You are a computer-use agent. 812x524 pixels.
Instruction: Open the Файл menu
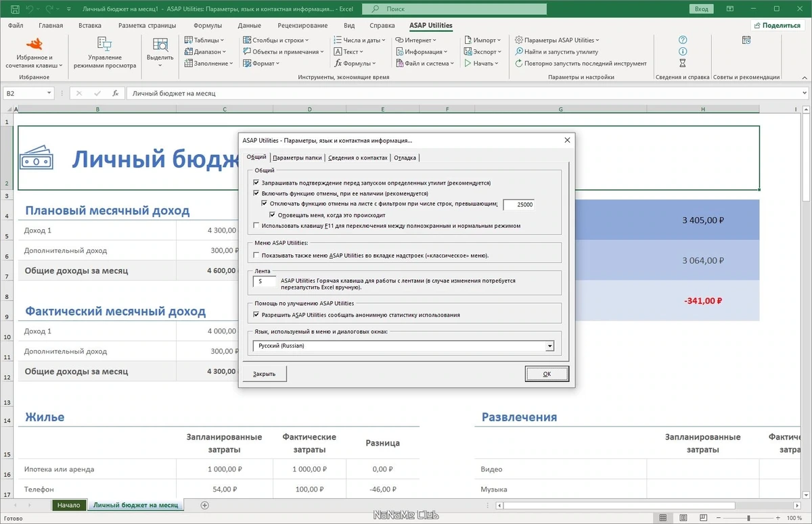point(15,26)
